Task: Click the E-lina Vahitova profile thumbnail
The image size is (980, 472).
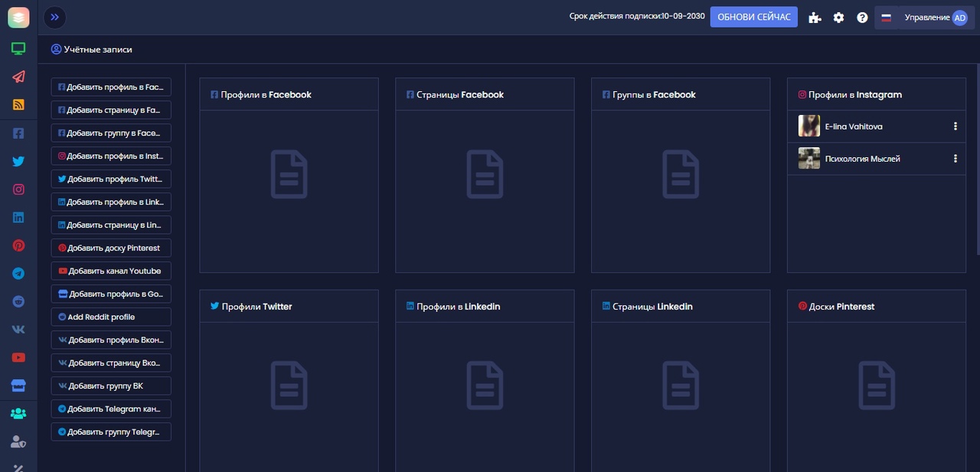Action: click(808, 126)
